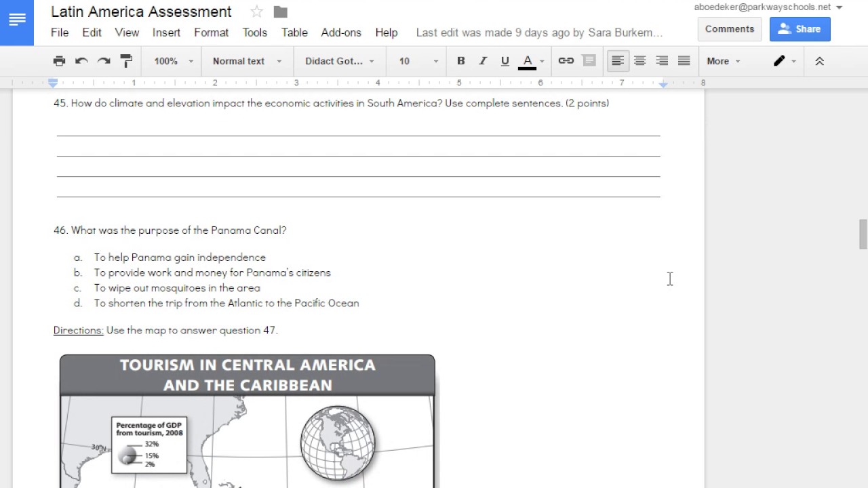Open the View menu
868x488 pixels.
coord(127,33)
